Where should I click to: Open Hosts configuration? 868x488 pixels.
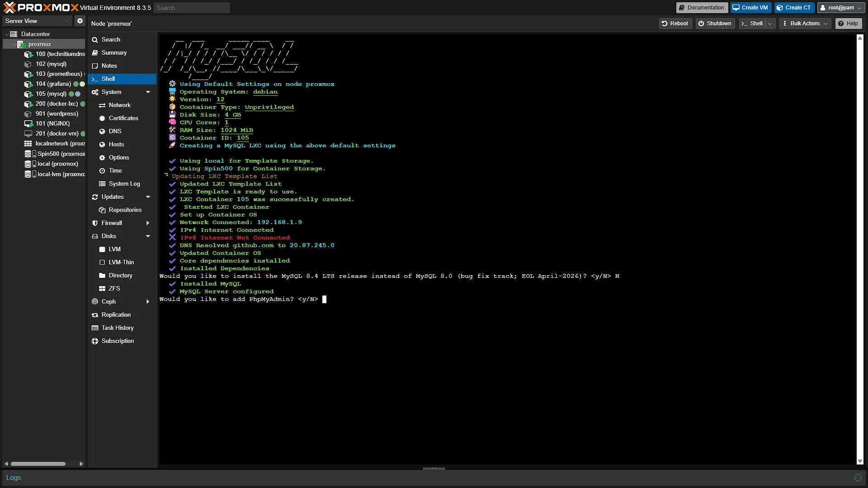122,145
